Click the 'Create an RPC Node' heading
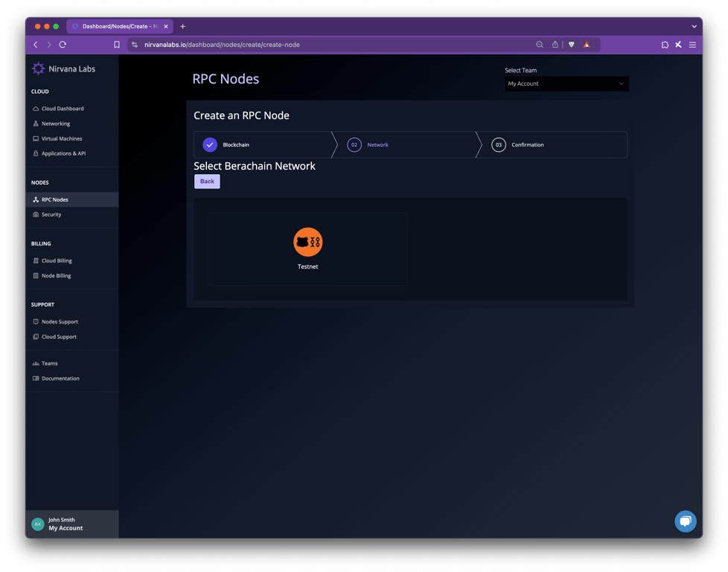The image size is (728, 572). pos(241,115)
